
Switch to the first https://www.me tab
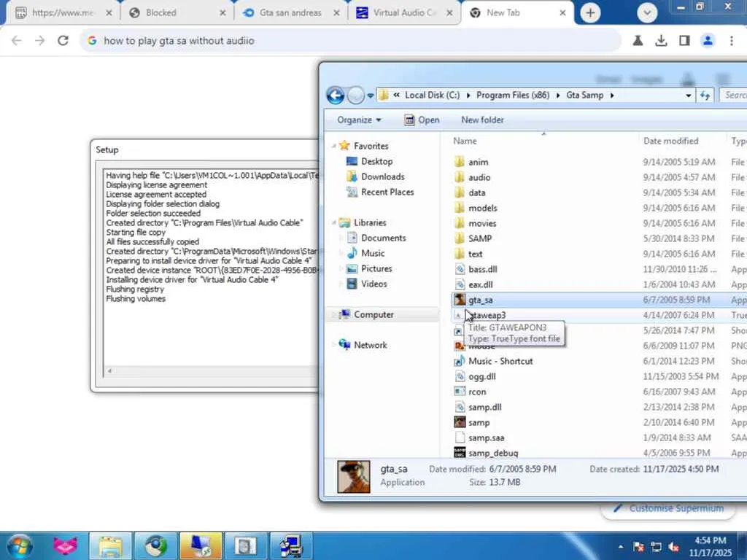coord(62,13)
